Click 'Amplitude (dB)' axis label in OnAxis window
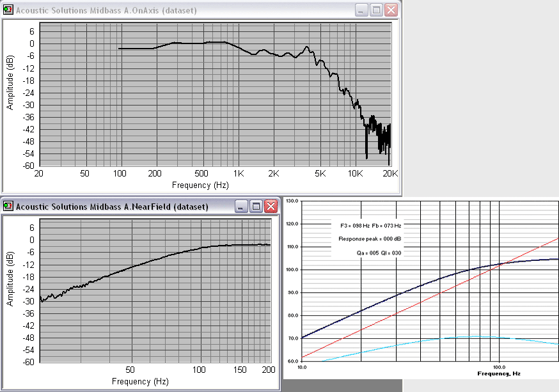This screenshot has width=559, height=392. click(x=10, y=82)
